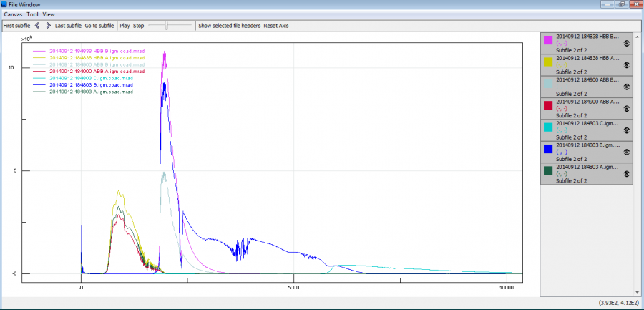Screen dimensions: 644x310
Task: Go to next subfile arrow
Action: tap(48, 26)
